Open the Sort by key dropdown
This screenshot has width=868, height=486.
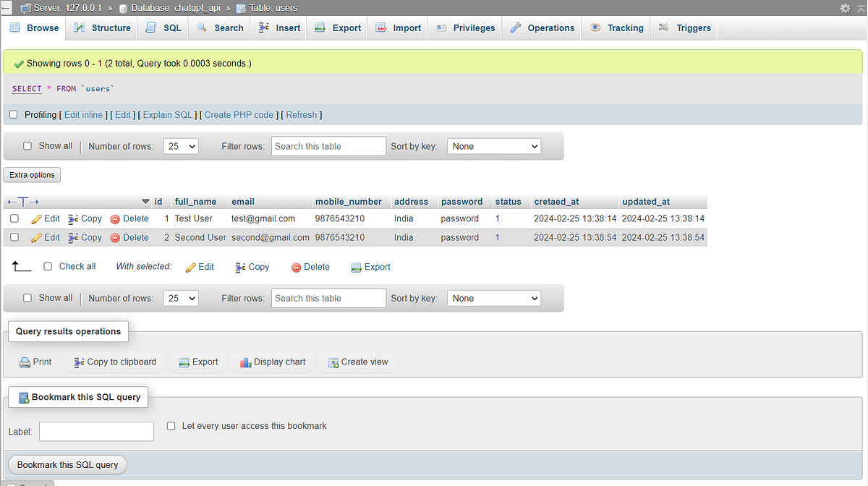494,146
